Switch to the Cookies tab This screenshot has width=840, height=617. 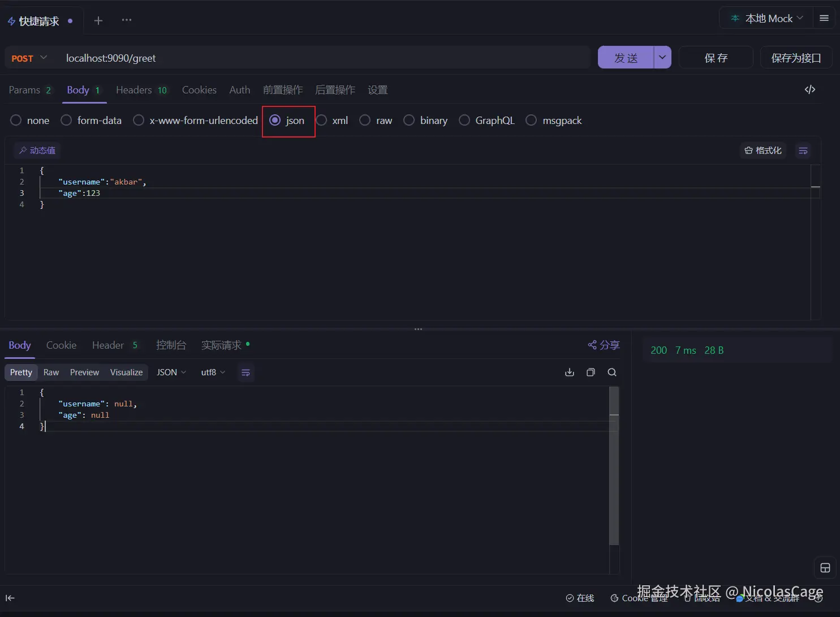click(x=199, y=90)
